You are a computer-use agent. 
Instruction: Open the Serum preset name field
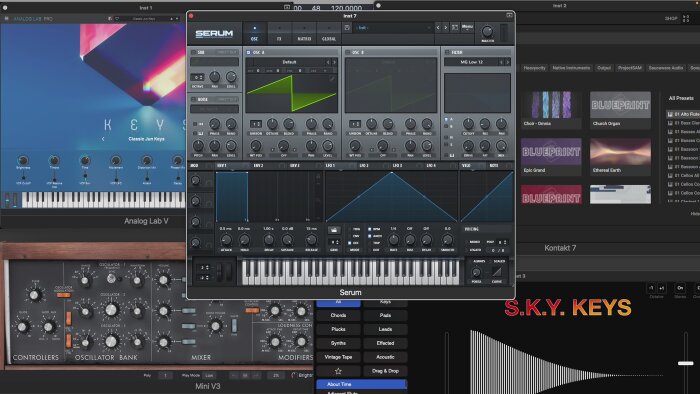point(393,28)
